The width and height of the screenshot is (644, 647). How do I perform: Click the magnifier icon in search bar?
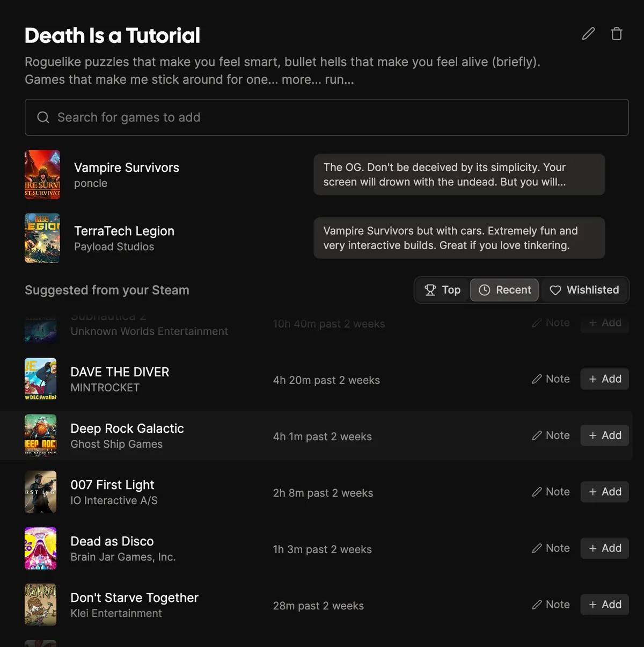pyautogui.click(x=43, y=117)
